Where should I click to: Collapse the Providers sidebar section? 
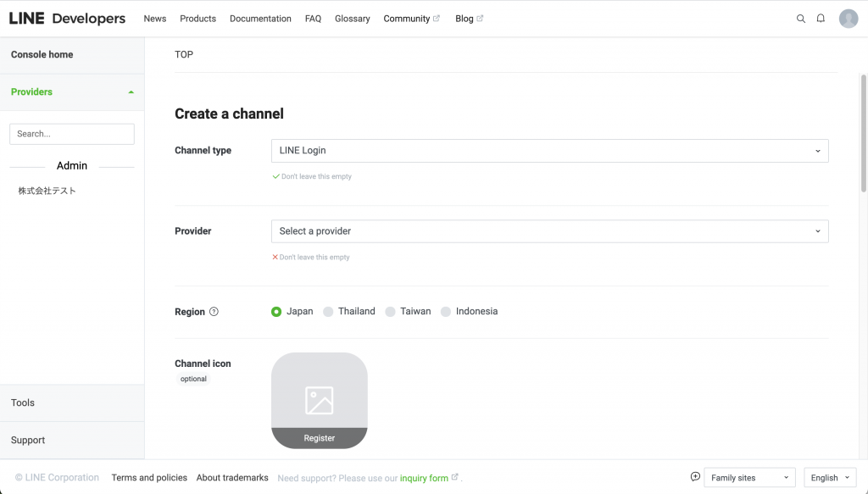[x=72, y=92]
